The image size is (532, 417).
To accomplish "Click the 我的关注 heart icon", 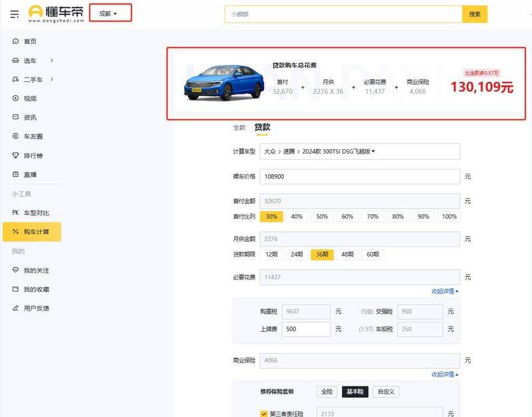I will coord(15,271).
